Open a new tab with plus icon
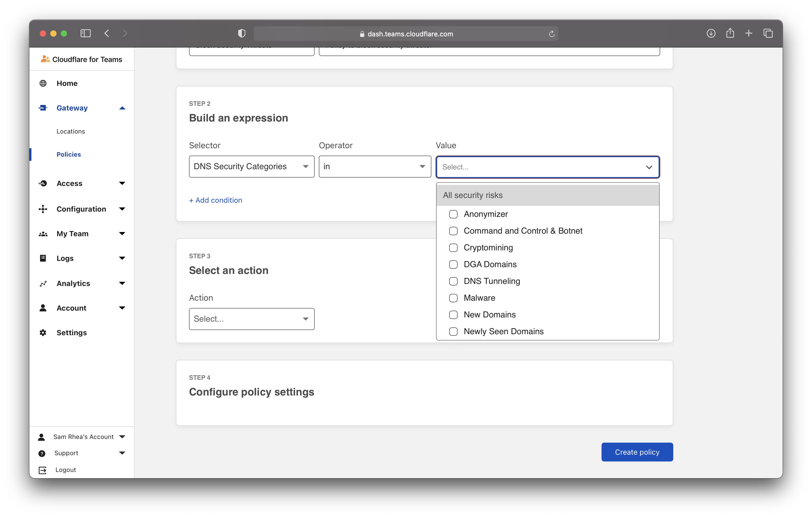 [749, 34]
